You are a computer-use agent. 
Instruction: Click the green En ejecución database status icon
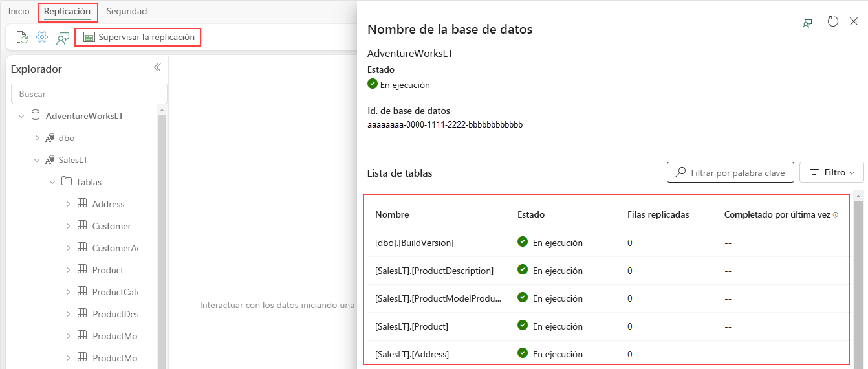[373, 84]
